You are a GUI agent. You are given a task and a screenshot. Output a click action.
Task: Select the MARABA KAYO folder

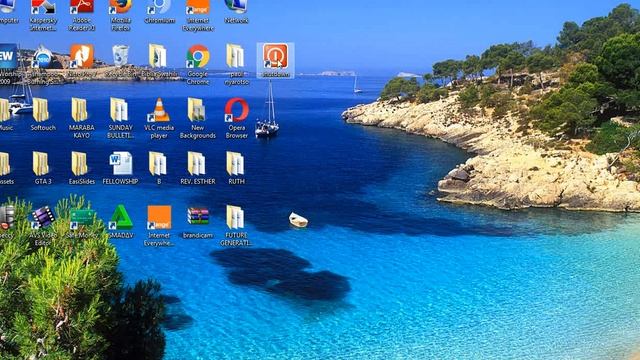click(82, 118)
